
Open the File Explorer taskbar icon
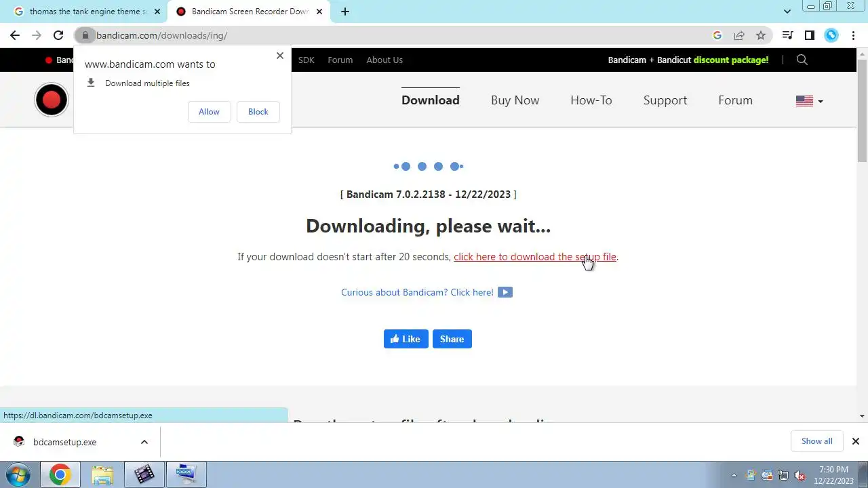pos(102,475)
